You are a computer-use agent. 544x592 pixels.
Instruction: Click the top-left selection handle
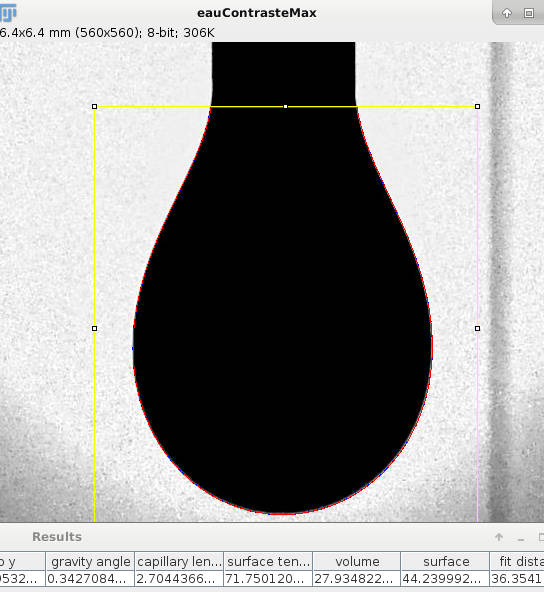pyautogui.click(x=94, y=107)
